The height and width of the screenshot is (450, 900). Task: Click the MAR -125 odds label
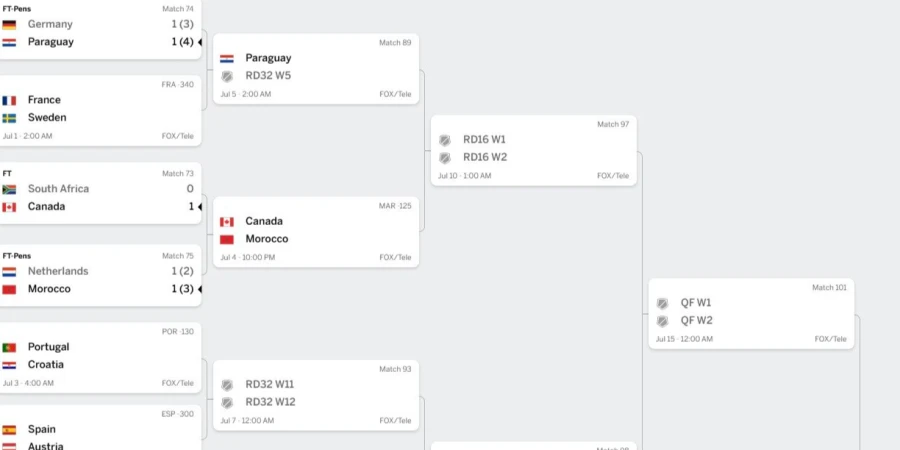point(395,206)
